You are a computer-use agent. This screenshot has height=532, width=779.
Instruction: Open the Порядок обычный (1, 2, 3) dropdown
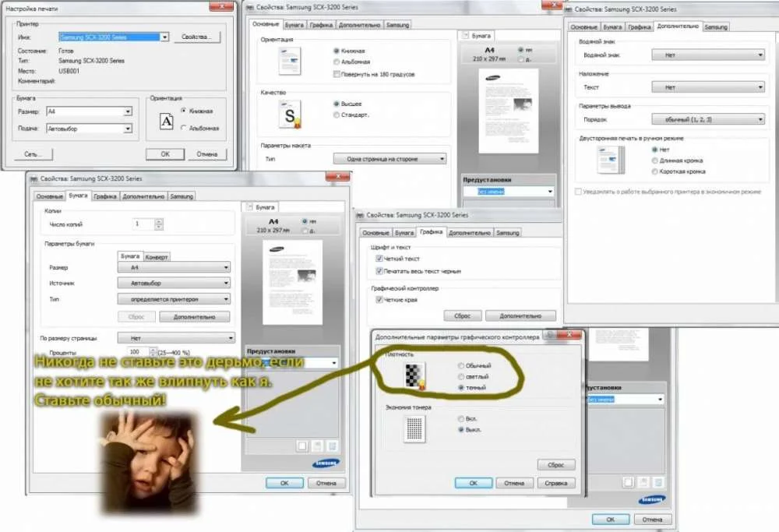[x=708, y=119]
